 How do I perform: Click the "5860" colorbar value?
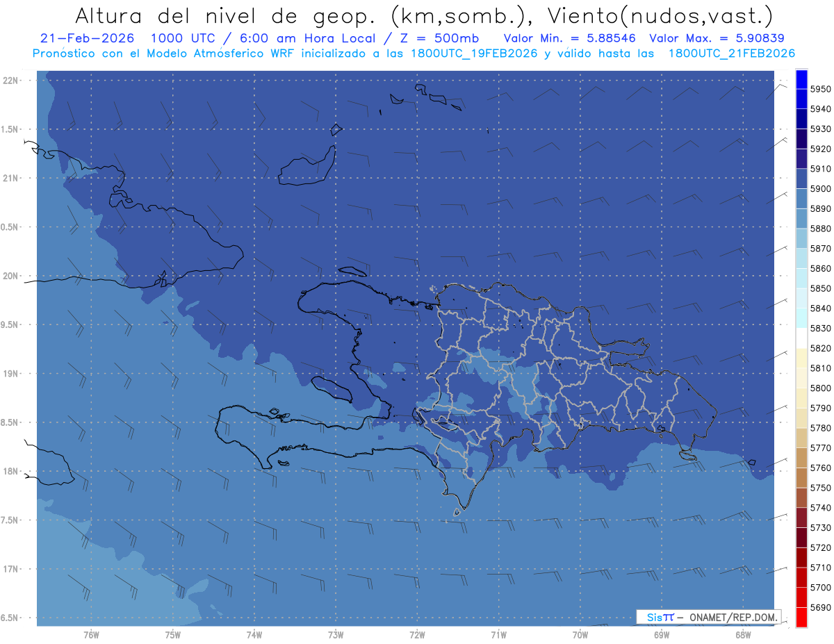pyautogui.click(x=821, y=268)
